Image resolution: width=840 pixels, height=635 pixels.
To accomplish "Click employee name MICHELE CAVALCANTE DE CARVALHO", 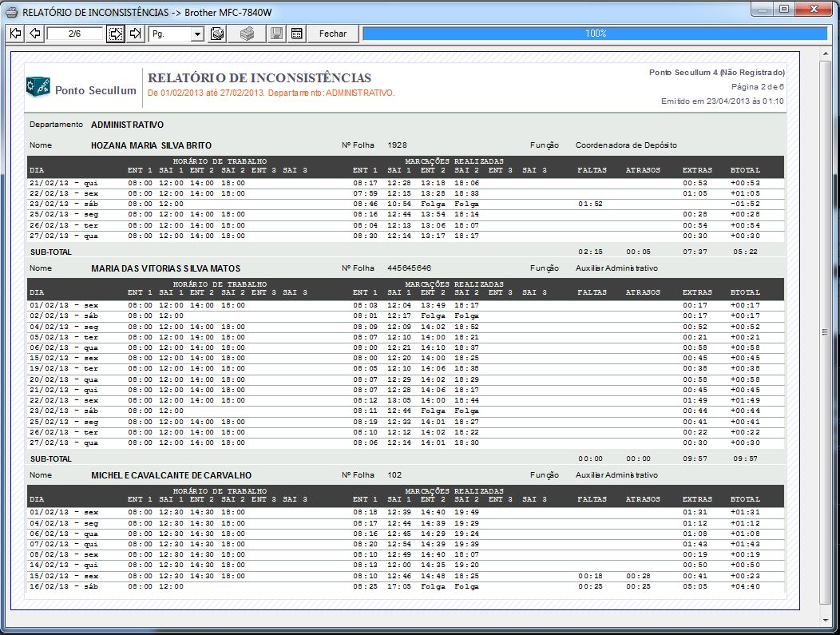I will click(171, 475).
